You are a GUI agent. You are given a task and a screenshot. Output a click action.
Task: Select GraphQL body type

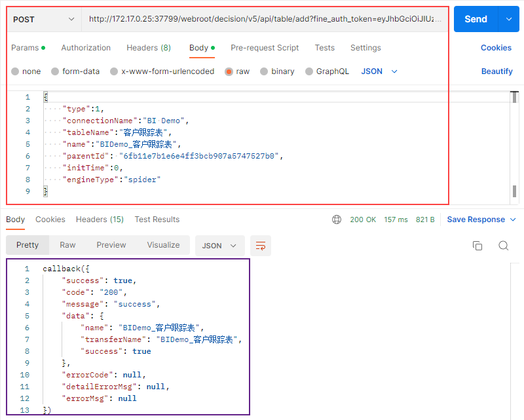(x=309, y=71)
